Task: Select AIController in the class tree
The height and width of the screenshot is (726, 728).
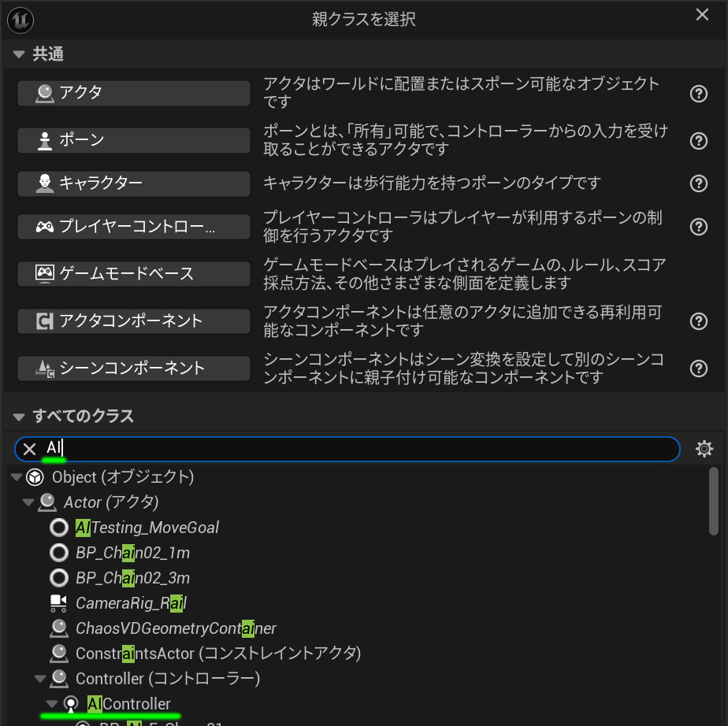Action: point(128,703)
